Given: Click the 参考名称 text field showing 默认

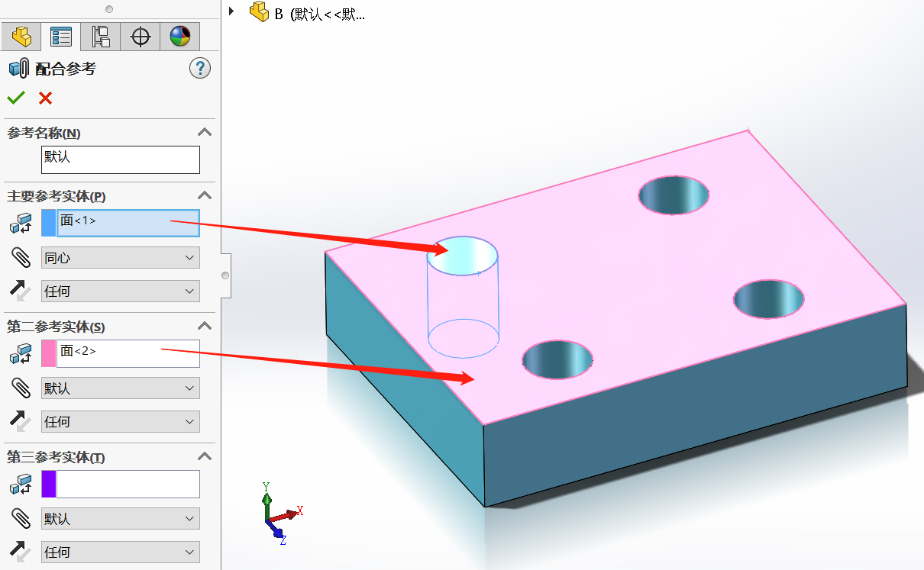Looking at the screenshot, I should (x=120, y=159).
